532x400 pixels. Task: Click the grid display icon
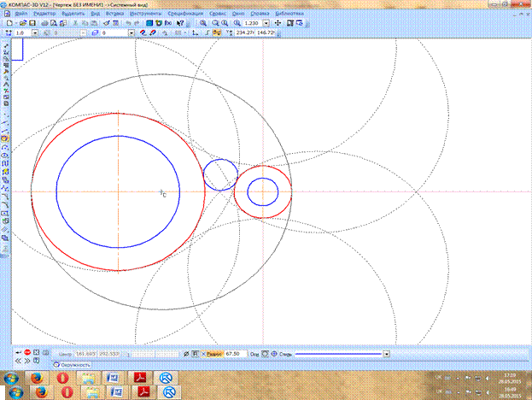pos(178,33)
